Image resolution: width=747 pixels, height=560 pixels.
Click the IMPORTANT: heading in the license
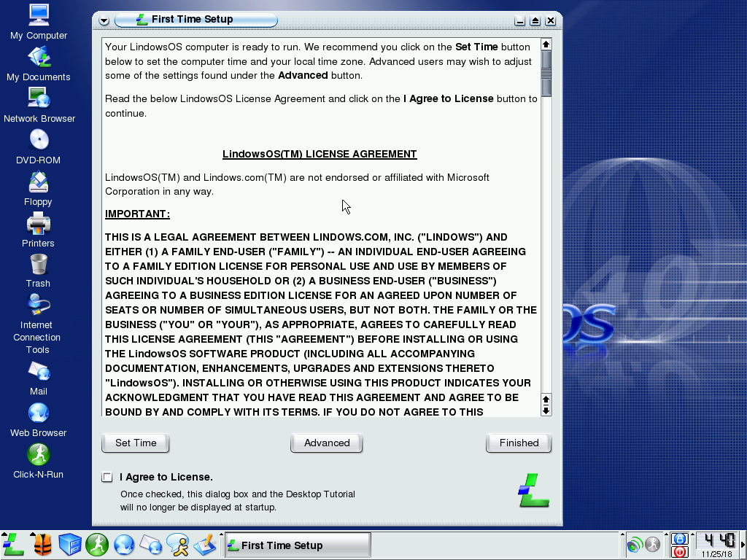click(137, 214)
